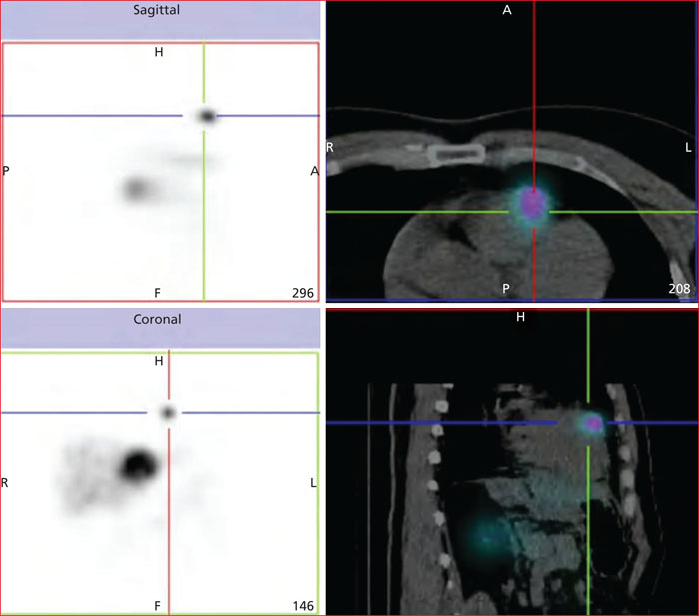Click the purple fused hotspot in axial CT
The height and width of the screenshot is (616, 699).
click(532, 204)
